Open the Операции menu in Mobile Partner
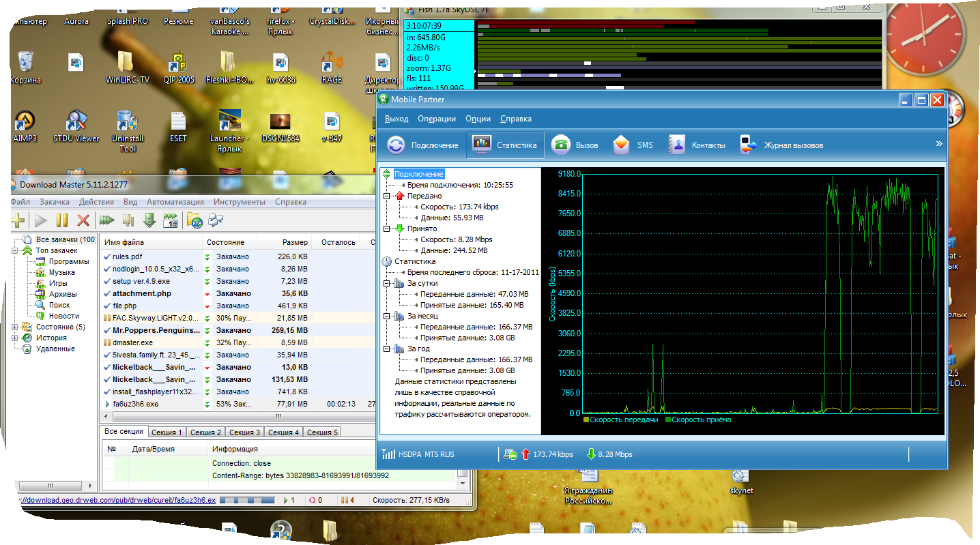980x545 pixels. click(437, 119)
